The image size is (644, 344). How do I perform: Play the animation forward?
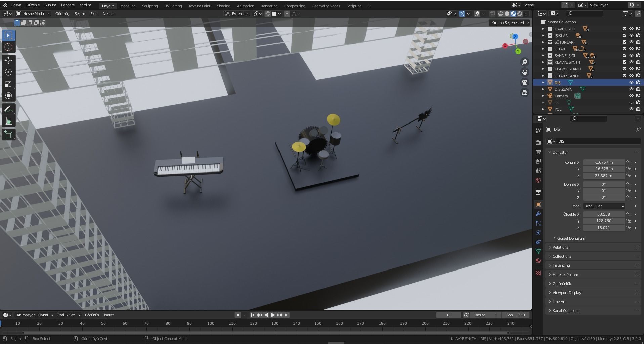(x=273, y=315)
